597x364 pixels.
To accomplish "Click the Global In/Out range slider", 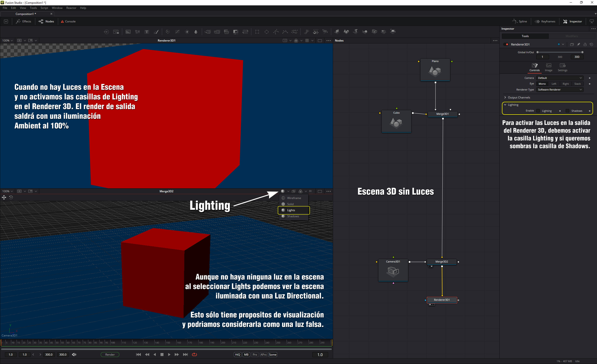I will coord(560,52).
